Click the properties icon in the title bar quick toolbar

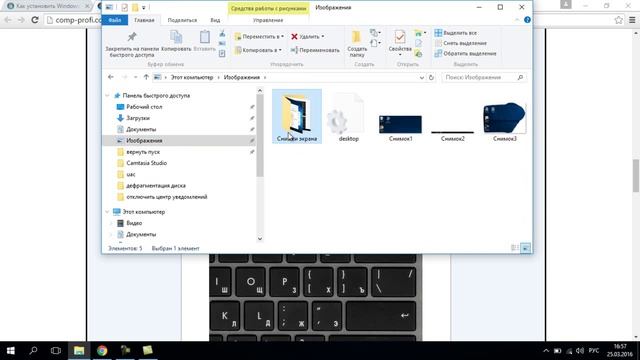click(124, 7)
